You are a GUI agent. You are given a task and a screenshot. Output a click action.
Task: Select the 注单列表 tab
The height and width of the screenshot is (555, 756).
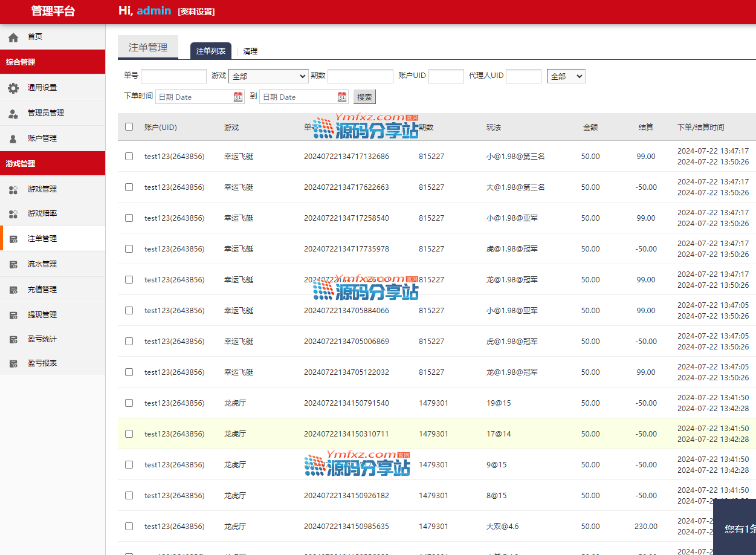(211, 51)
